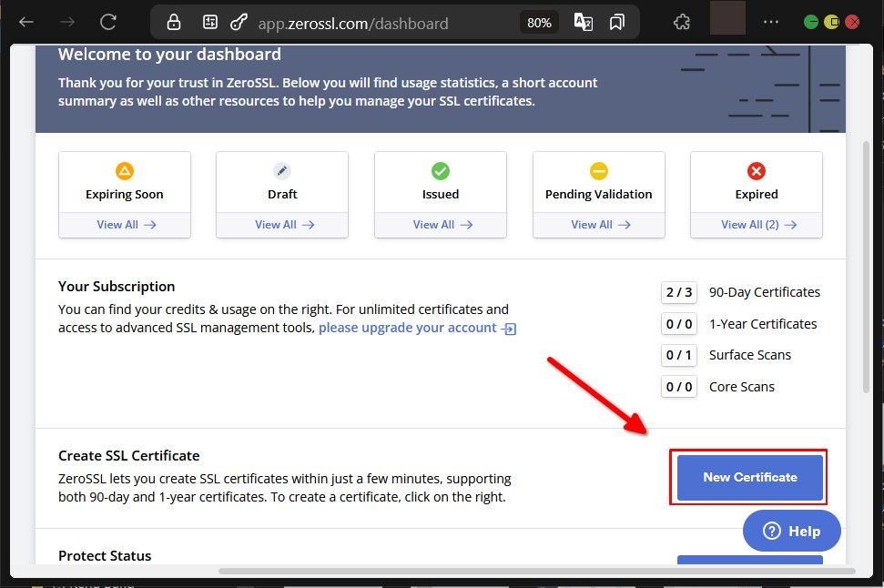884x588 pixels.
Task: Click the yellow maximize window button
Action: 831,23
